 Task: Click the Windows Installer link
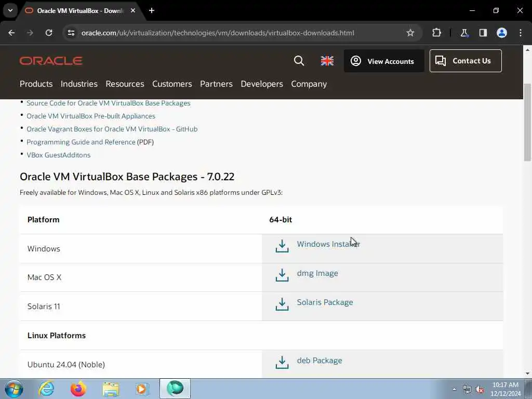[328, 244]
